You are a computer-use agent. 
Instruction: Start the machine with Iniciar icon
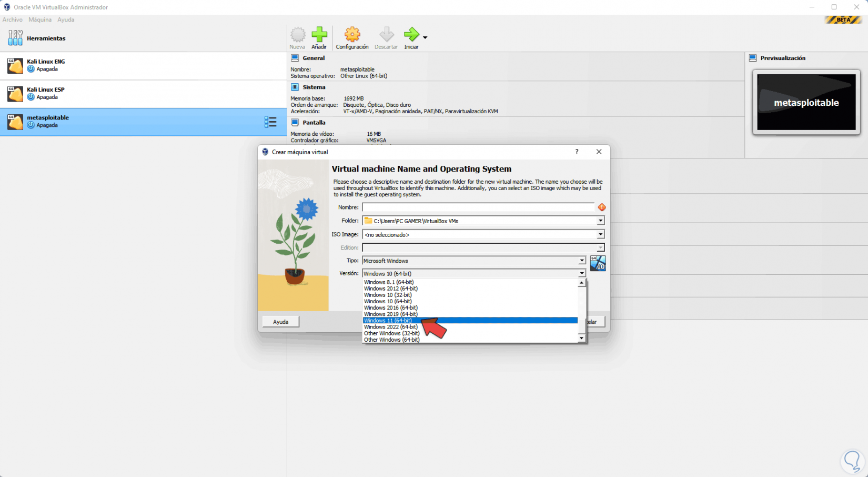point(411,35)
